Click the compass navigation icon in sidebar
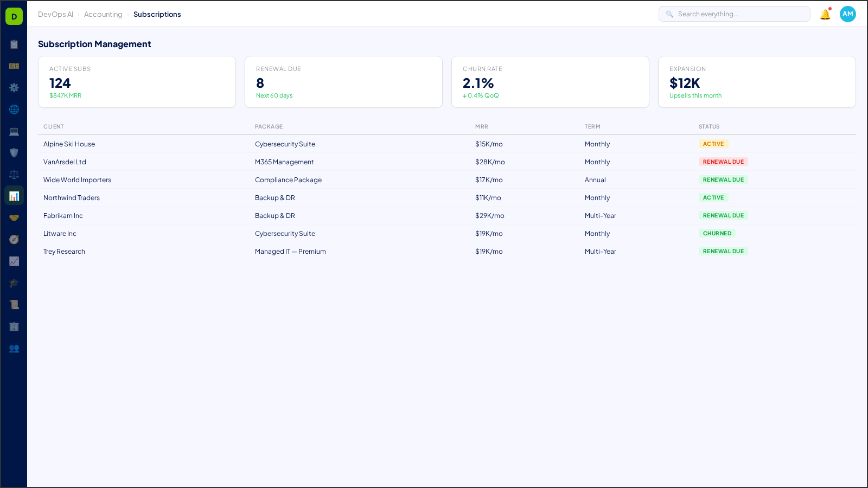The height and width of the screenshot is (488, 868). pos(14,239)
